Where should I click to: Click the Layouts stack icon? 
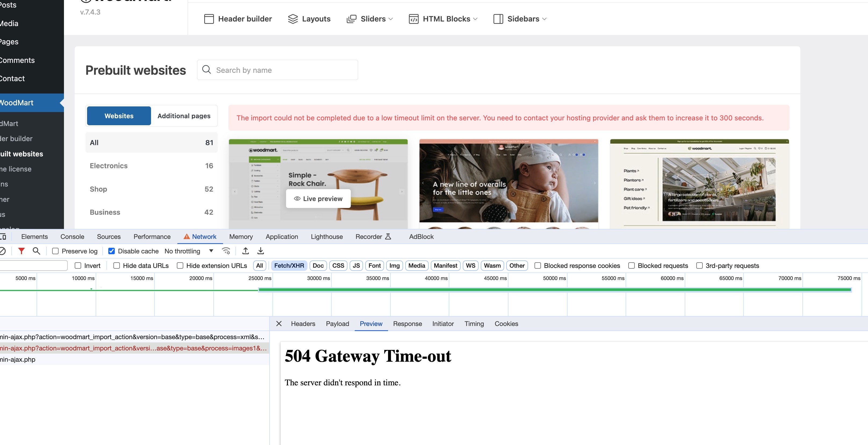tap(293, 19)
